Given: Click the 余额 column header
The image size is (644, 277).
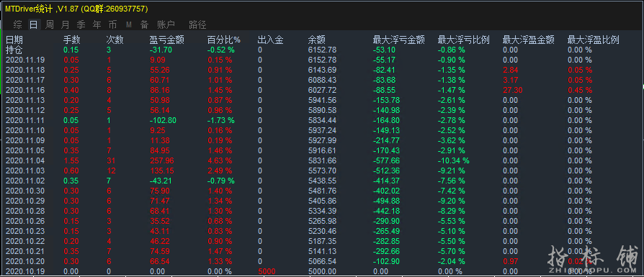Looking at the screenshot, I should tap(317, 40).
